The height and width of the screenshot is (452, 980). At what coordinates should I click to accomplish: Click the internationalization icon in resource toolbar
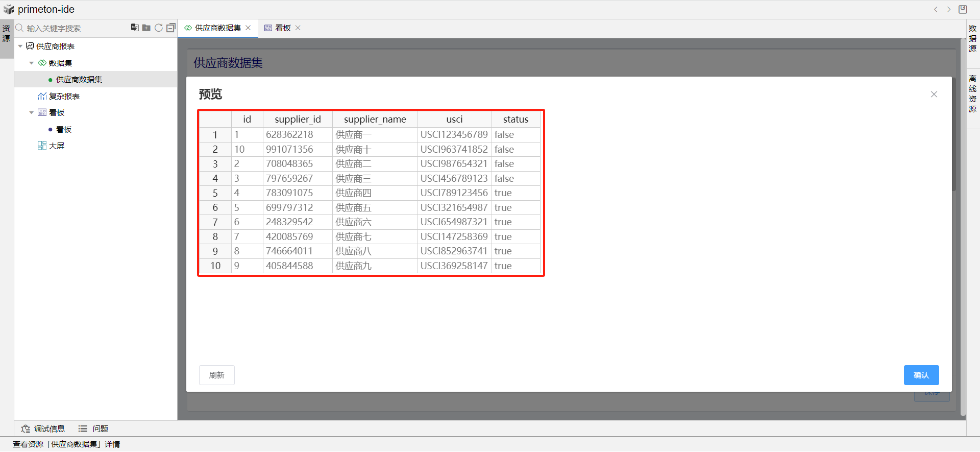[x=135, y=28]
